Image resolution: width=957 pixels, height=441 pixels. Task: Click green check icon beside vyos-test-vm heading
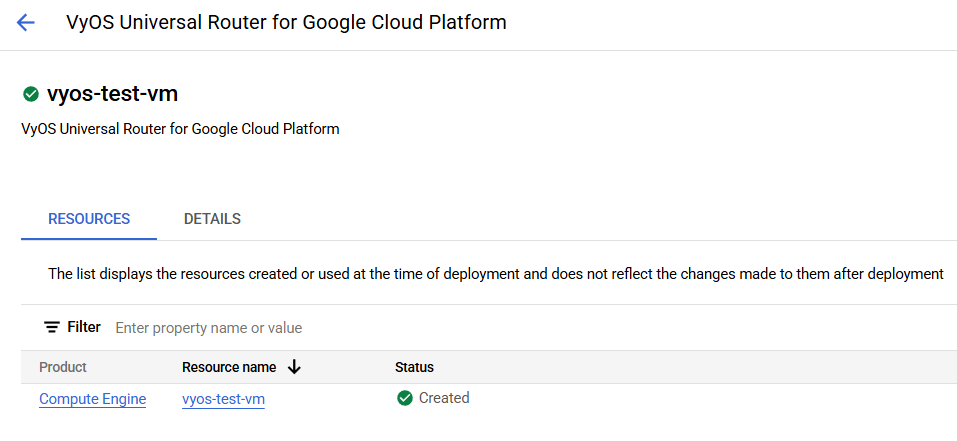pyautogui.click(x=30, y=95)
